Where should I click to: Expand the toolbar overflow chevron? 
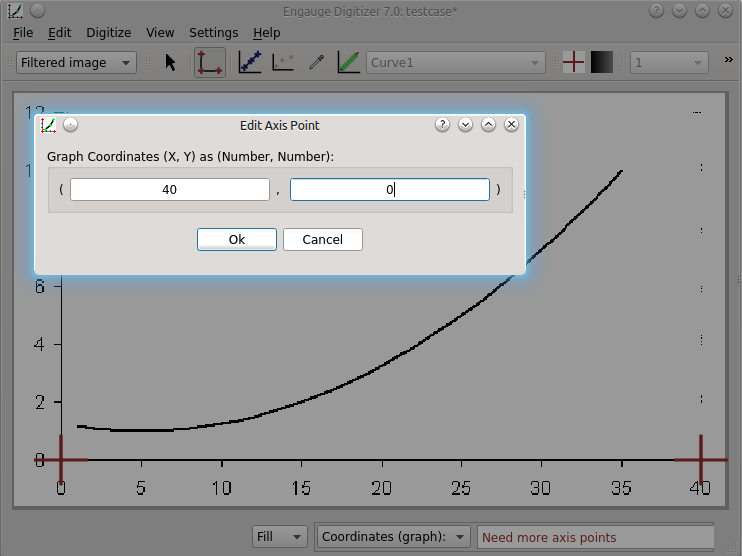729,61
